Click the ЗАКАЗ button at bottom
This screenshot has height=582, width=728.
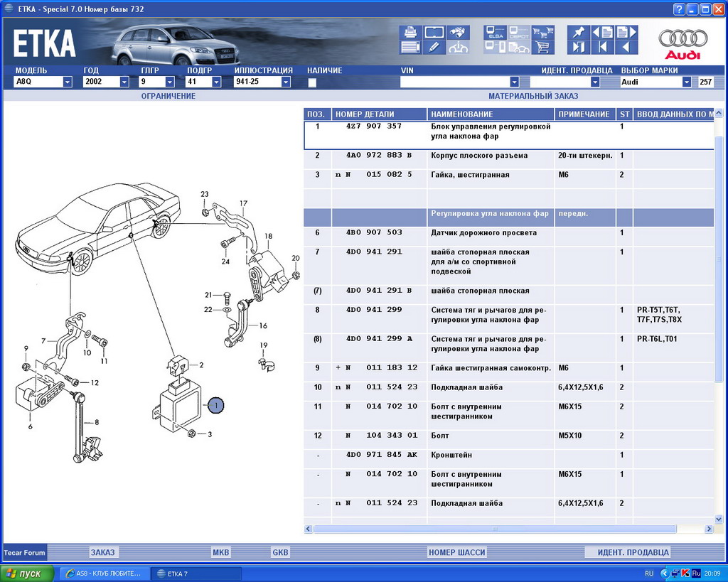(x=102, y=552)
